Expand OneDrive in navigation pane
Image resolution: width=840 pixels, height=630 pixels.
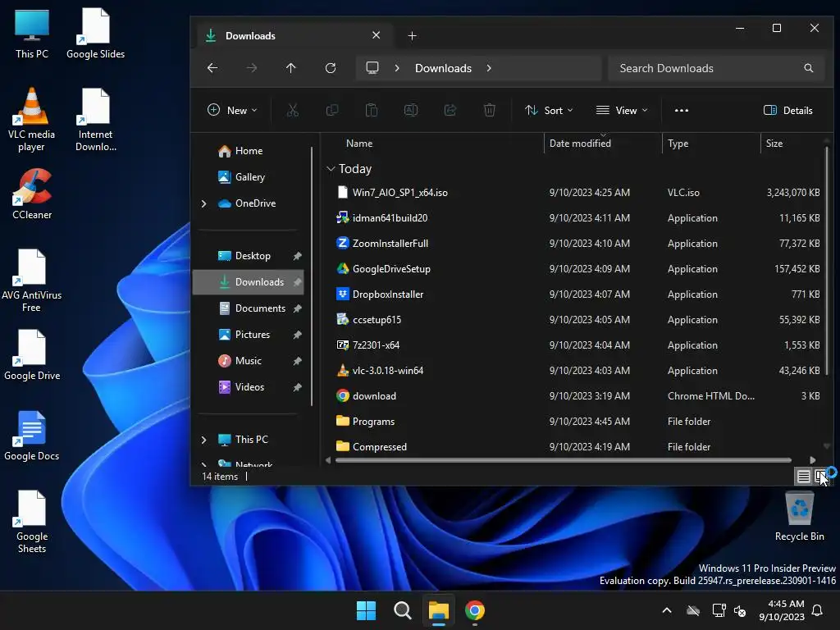tap(203, 203)
